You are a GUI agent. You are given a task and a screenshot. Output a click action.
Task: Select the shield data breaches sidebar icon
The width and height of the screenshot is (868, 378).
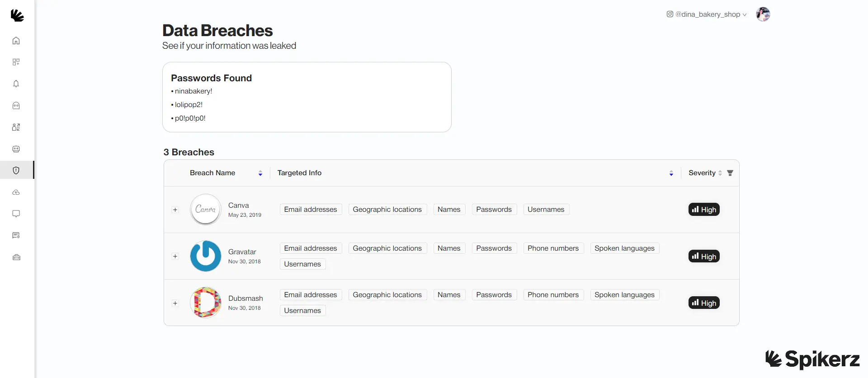click(16, 170)
